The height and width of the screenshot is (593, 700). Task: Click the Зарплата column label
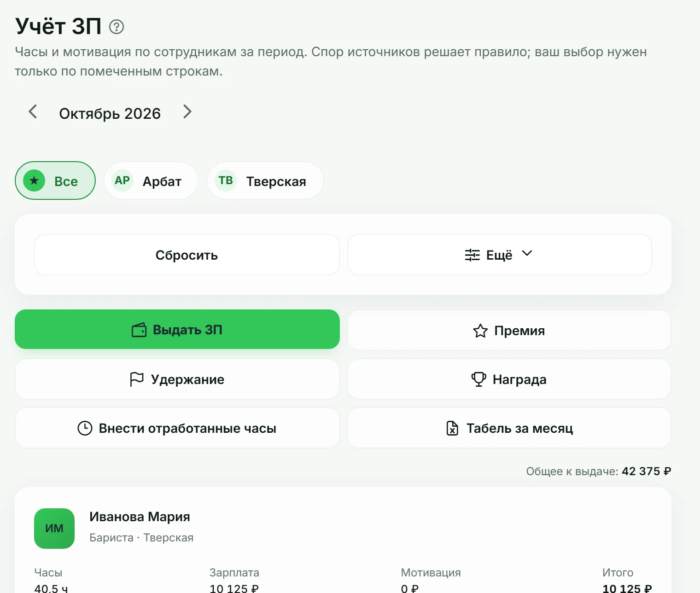point(234,572)
